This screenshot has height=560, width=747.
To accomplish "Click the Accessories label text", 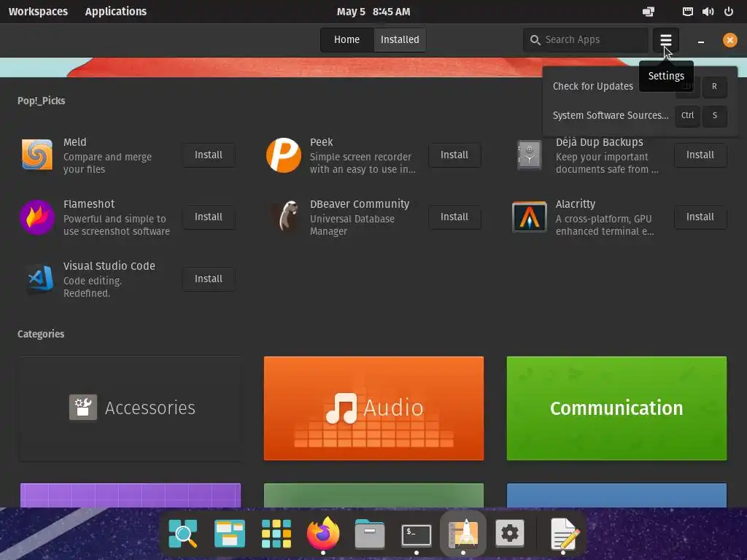I will (x=150, y=408).
